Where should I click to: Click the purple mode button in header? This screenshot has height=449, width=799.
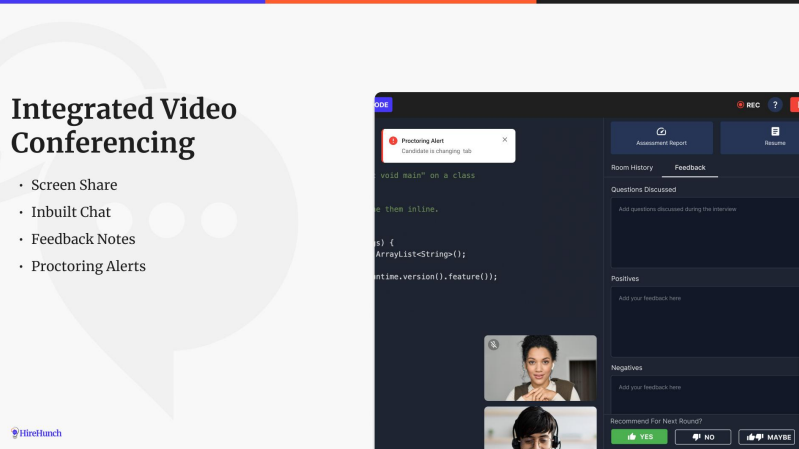click(383, 105)
